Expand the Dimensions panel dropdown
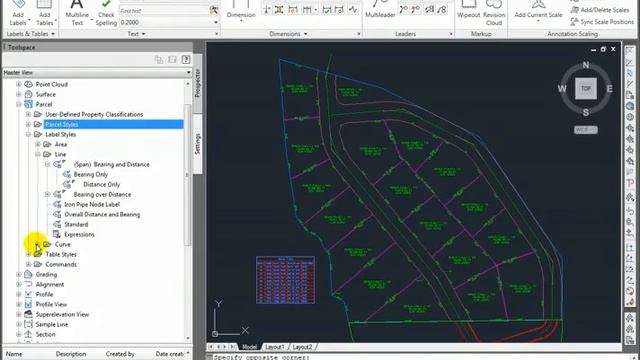The image size is (640, 360). coord(288,34)
